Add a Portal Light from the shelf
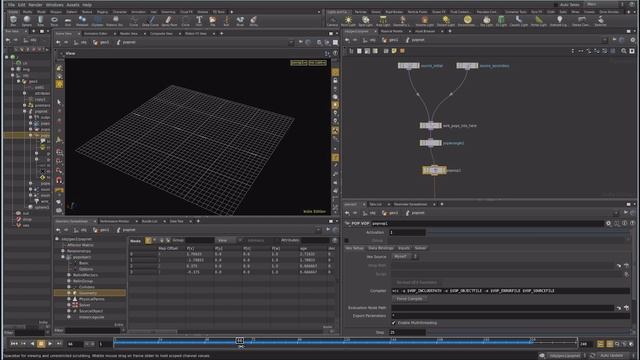The image size is (640, 360). pyautogui.click(x=539, y=21)
